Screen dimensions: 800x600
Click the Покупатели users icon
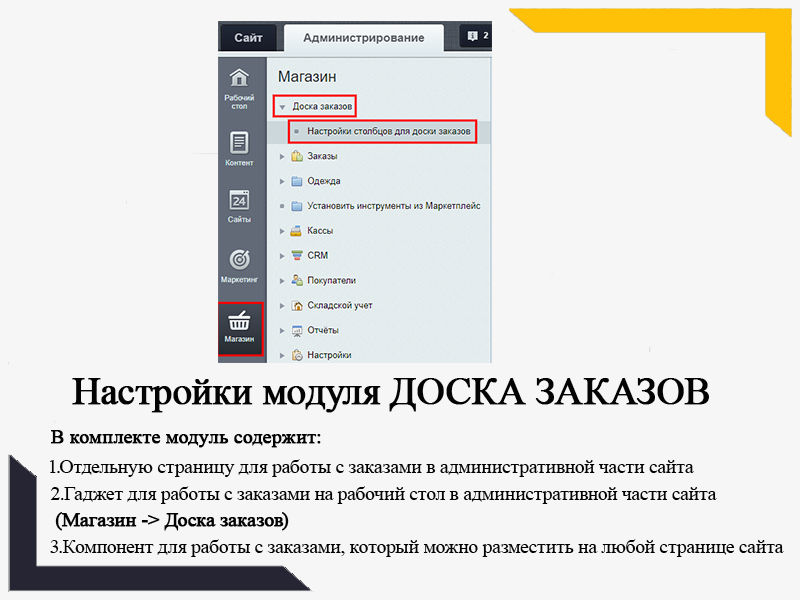pyautogui.click(x=297, y=280)
